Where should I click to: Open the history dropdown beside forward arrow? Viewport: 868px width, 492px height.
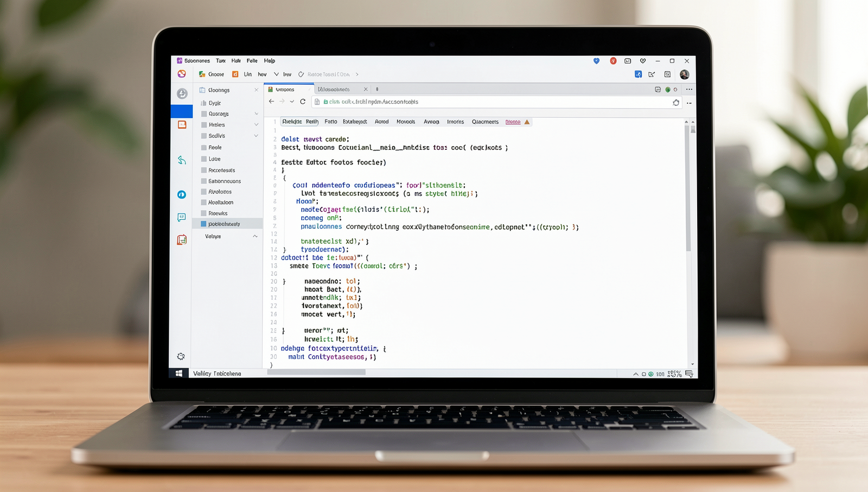(292, 102)
